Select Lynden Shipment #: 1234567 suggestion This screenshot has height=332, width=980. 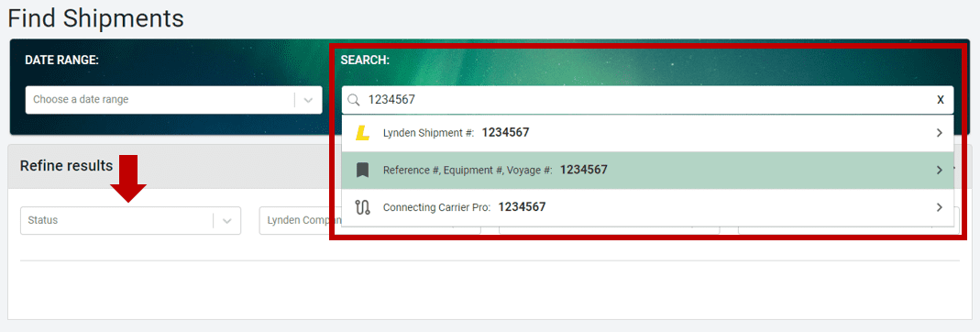pyautogui.click(x=647, y=133)
